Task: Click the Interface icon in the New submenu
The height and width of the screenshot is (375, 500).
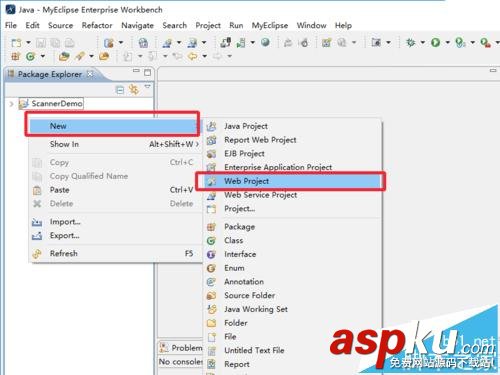Action: (x=211, y=254)
